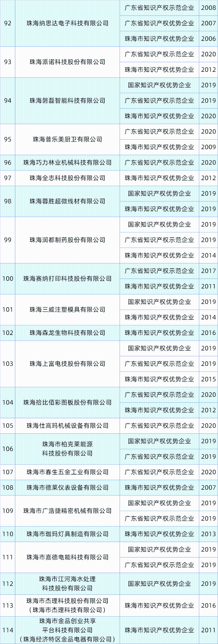Select row number 106 cell
Viewport: 218px width, 644px height.
point(8,449)
